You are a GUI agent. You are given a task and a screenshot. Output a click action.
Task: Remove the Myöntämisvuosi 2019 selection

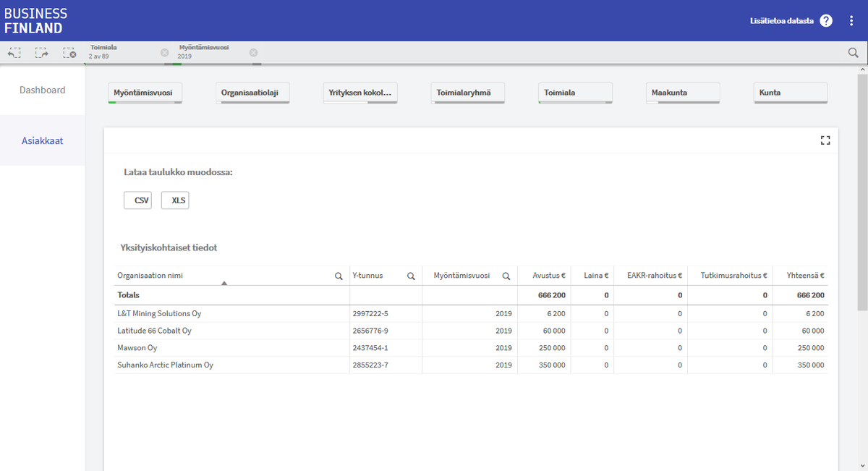click(x=253, y=53)
